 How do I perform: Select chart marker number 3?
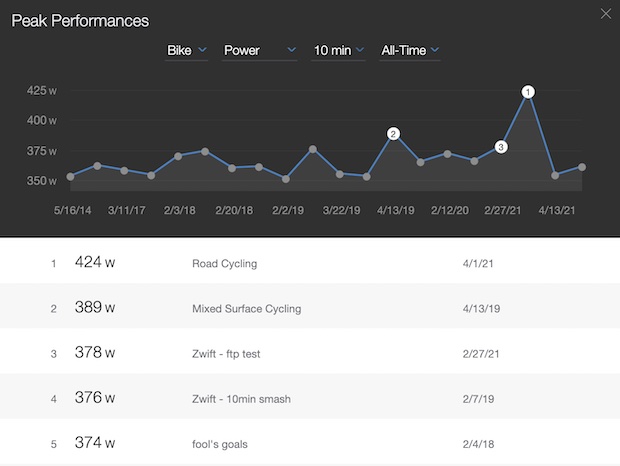coord(501,147)
